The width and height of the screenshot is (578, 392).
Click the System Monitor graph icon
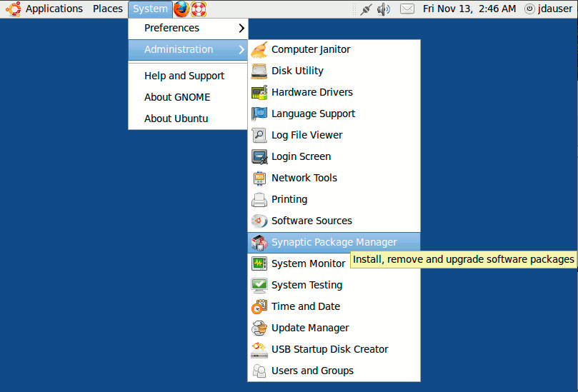(x=259, y=264)
